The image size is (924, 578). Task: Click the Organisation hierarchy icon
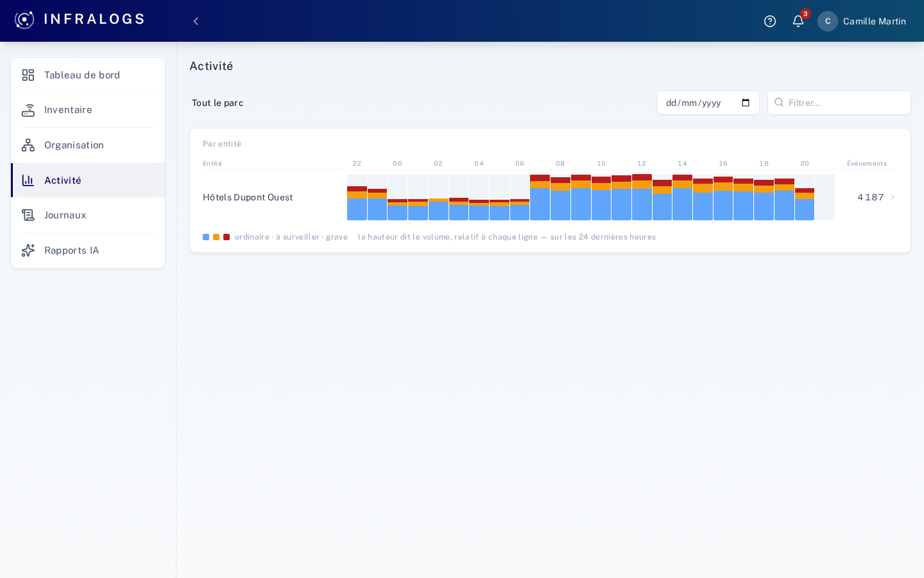[x=28, y=145]
